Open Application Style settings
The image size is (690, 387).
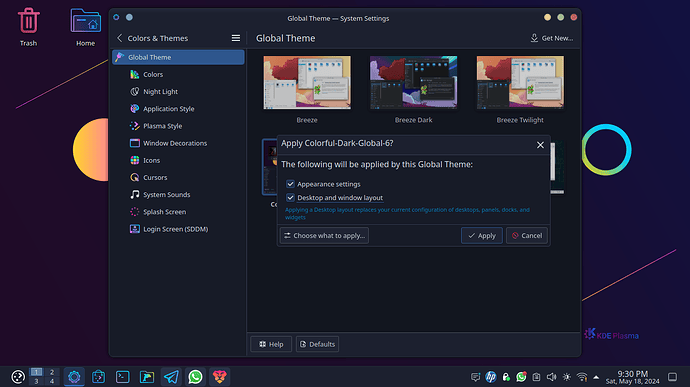178,109
